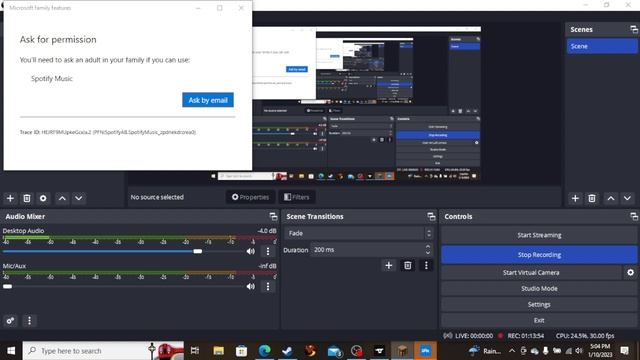This screenshot has height=360, width=640.
Task: Delete scene using trash icon
Action: pyautogui.click(x=592, y=198)
